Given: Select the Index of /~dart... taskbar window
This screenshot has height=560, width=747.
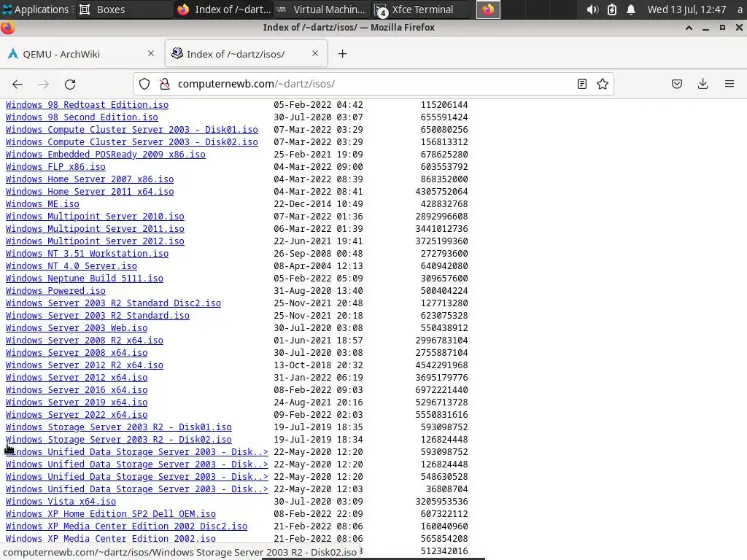Looking at the screenshot, I should [x=223, y=9].
